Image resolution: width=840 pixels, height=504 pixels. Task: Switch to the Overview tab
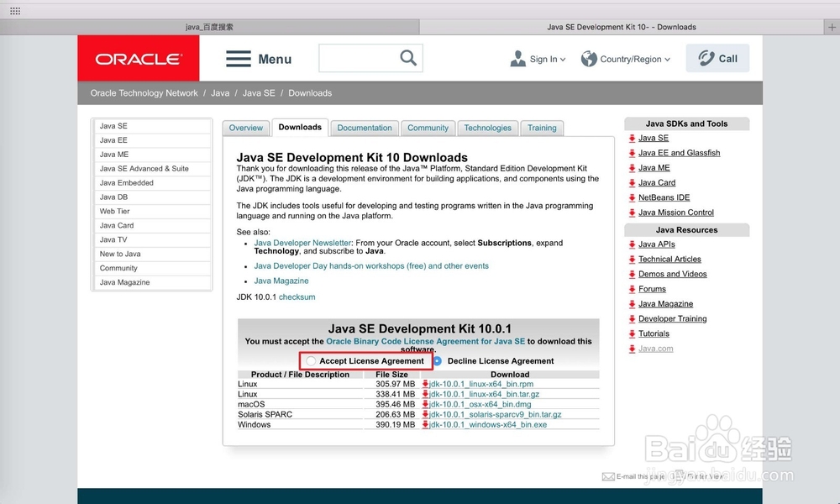pos(246,128)
